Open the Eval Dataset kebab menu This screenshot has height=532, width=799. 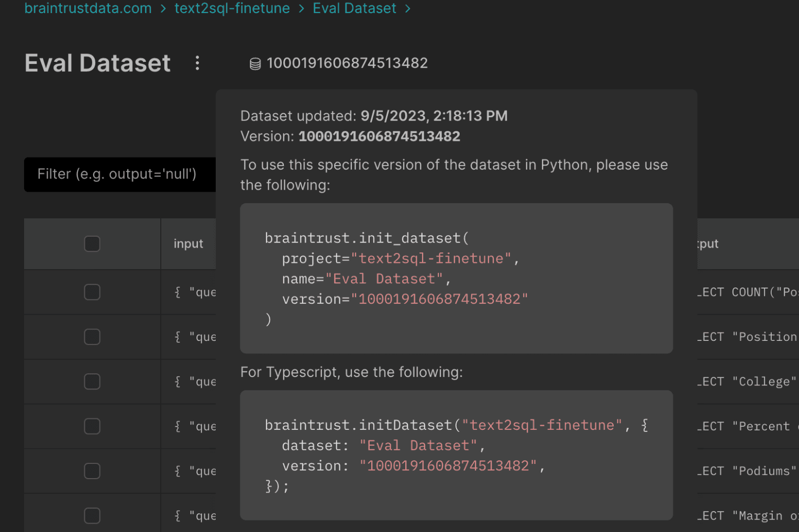[x=197, y=63]
